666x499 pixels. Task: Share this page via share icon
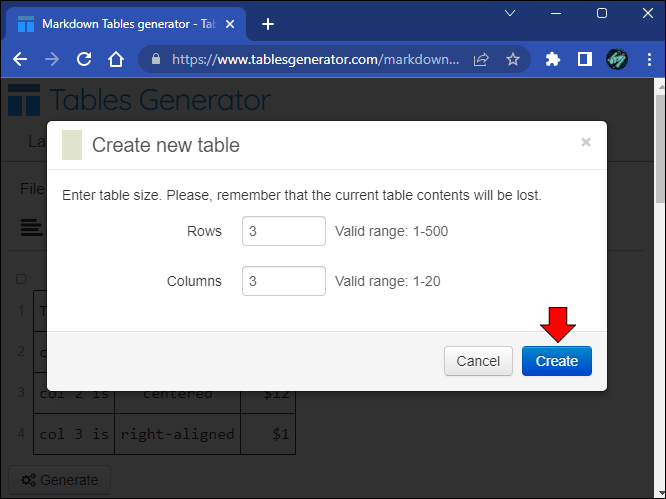pos(481,59)
